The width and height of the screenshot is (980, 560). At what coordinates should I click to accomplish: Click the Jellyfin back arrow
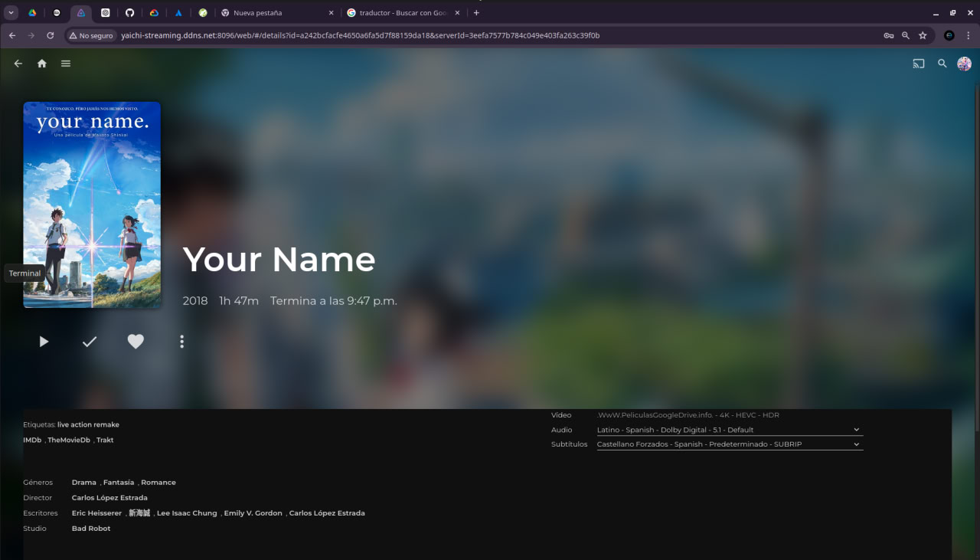pyautogui.click(x=18, y=64)
